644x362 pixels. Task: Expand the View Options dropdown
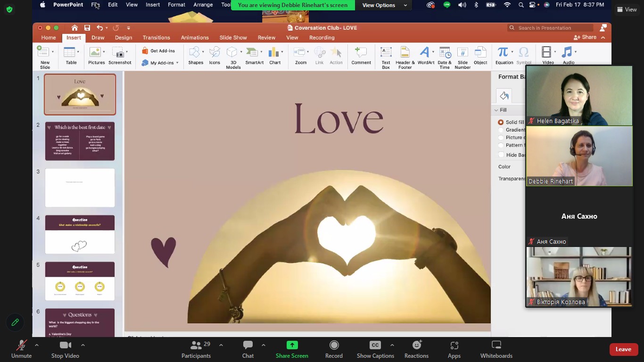point(384,5)
